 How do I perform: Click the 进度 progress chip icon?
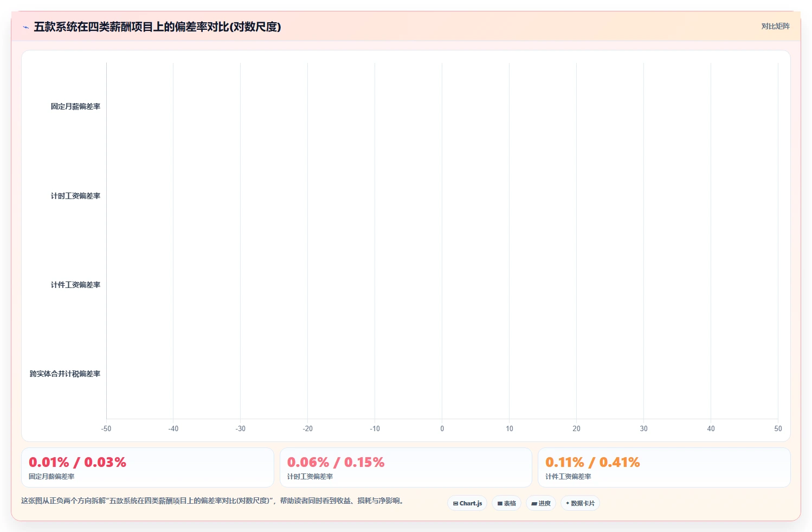534,503
